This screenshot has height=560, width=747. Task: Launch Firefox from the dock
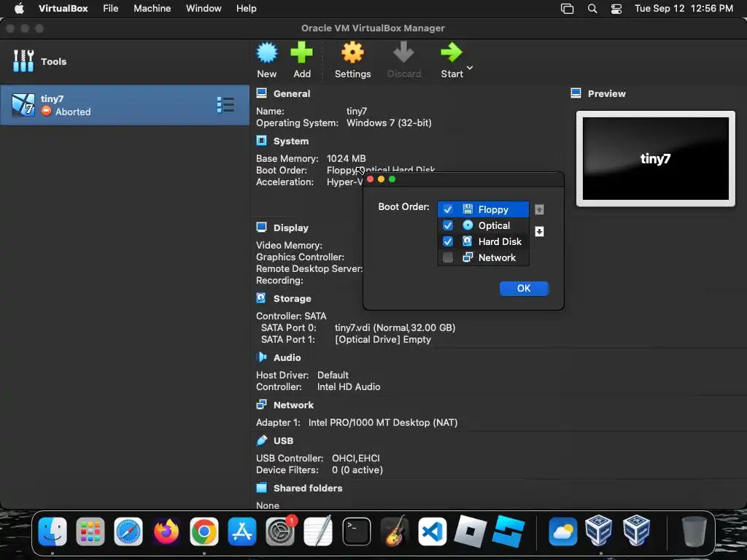click(166, 531)
